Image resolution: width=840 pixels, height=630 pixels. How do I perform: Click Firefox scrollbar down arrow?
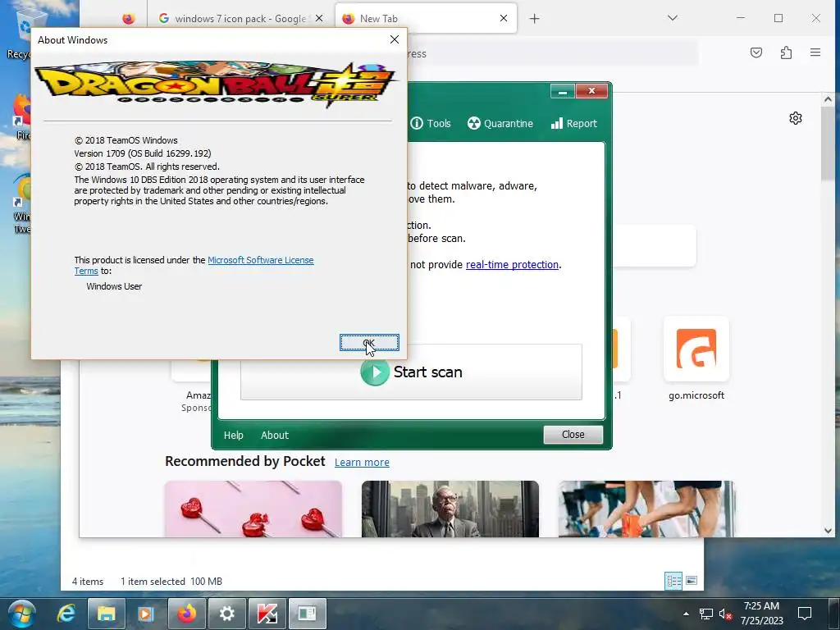pyautogui.click(x=828, y=531)
